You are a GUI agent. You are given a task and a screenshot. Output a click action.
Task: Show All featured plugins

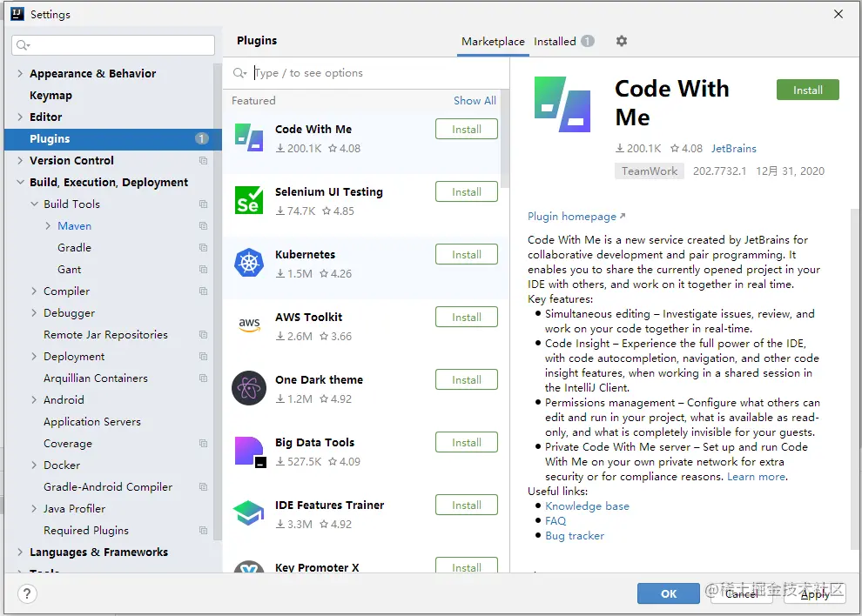[475, 101]
